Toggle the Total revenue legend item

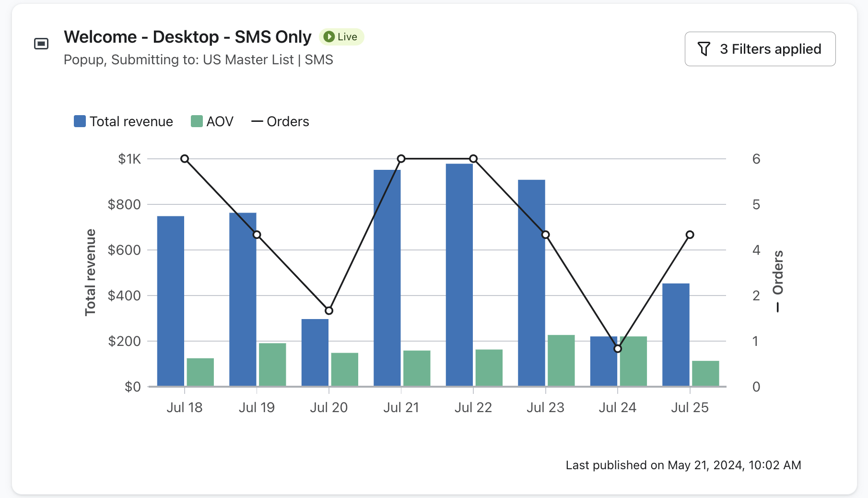pos(124,121)
